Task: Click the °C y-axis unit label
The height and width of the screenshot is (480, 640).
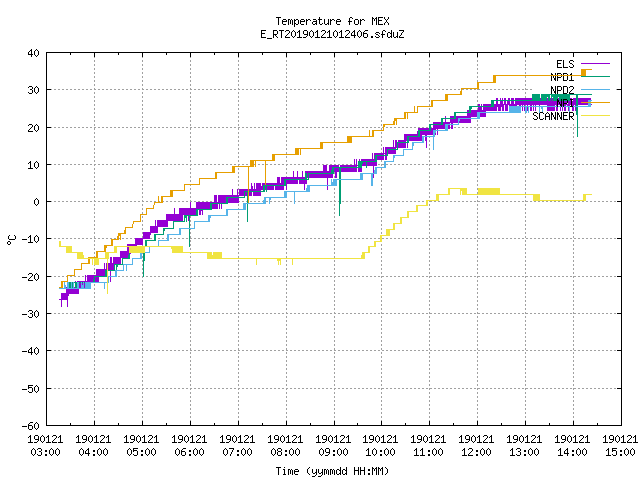Action: [x=11, y=240]
